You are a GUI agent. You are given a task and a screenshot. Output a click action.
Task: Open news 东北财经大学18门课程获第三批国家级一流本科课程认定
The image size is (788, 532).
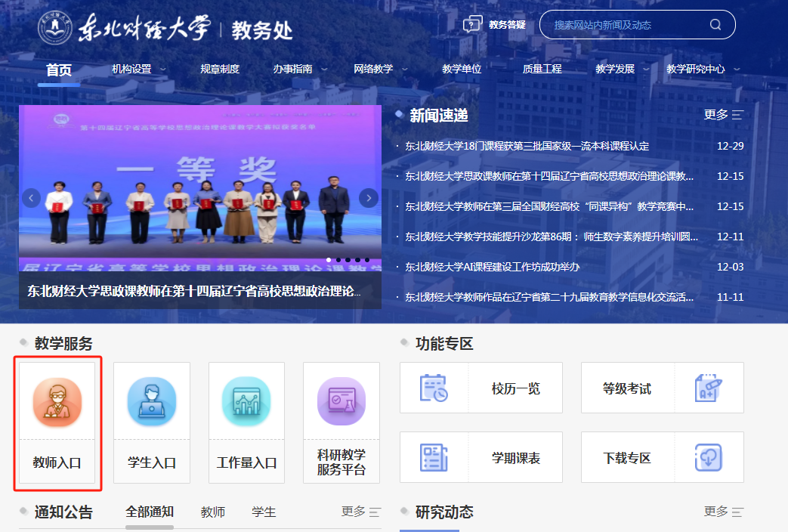[527, 146]
